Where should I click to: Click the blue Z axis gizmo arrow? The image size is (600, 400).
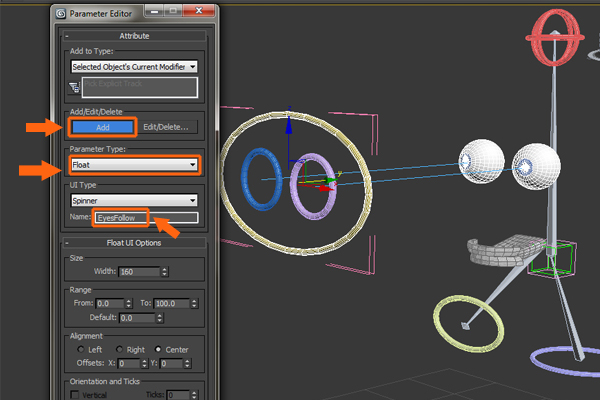289,125
